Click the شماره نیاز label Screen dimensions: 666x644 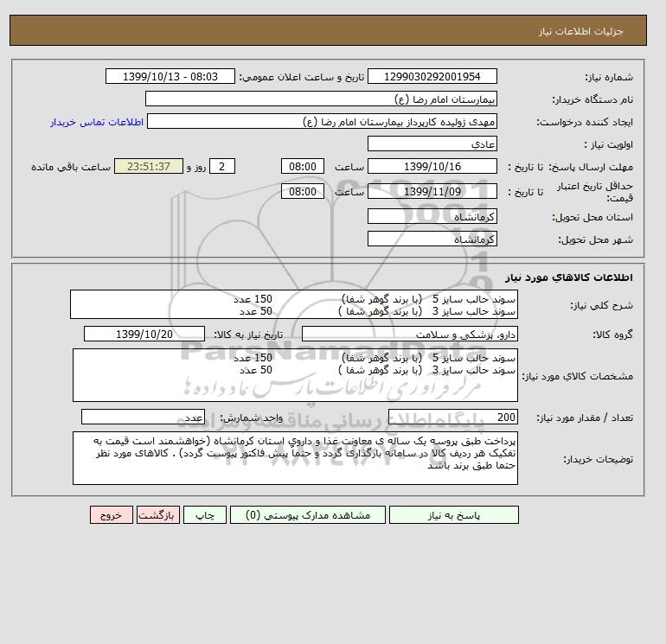[609, 77]
